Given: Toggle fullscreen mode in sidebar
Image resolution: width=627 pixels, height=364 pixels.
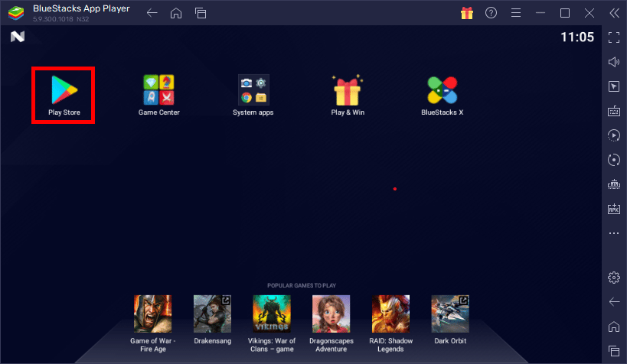Looking at the screenshot, I should pos(614,37).
